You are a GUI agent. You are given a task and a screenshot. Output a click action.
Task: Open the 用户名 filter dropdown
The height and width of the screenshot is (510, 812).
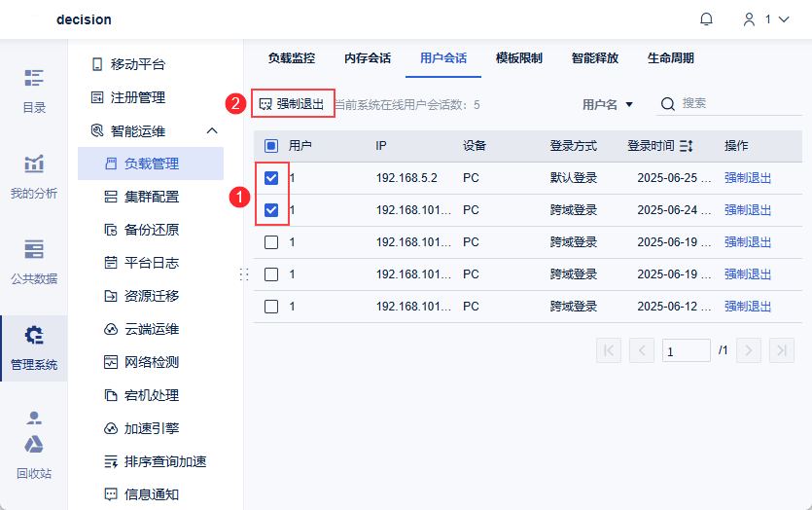click(608, 105)
